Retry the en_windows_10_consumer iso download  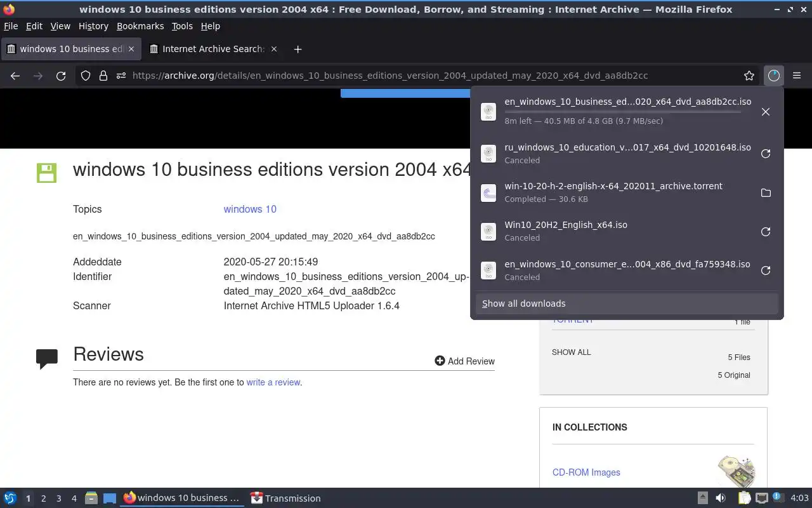tap(766, 271)
